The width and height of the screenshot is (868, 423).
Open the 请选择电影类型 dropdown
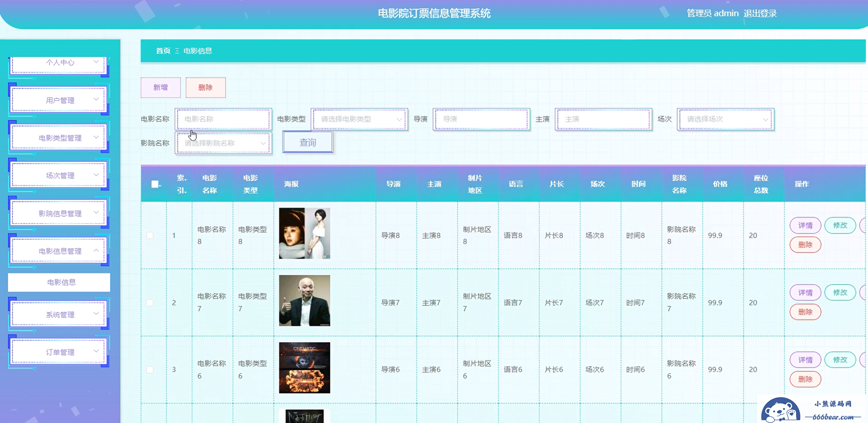coord(359,119)
